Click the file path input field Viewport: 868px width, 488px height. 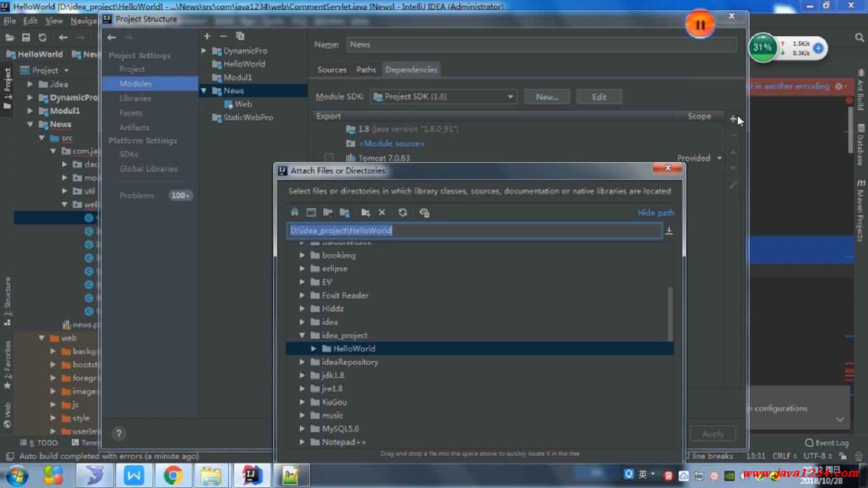click(474, 231)
